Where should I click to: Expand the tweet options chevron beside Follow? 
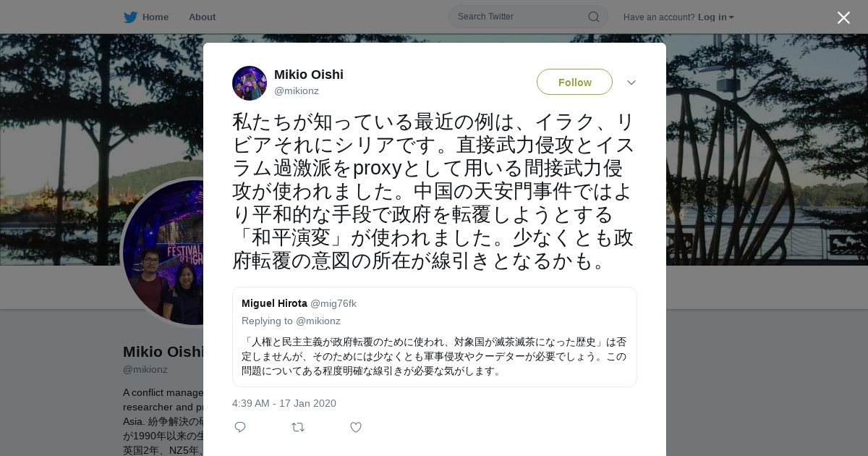[631, 83]
